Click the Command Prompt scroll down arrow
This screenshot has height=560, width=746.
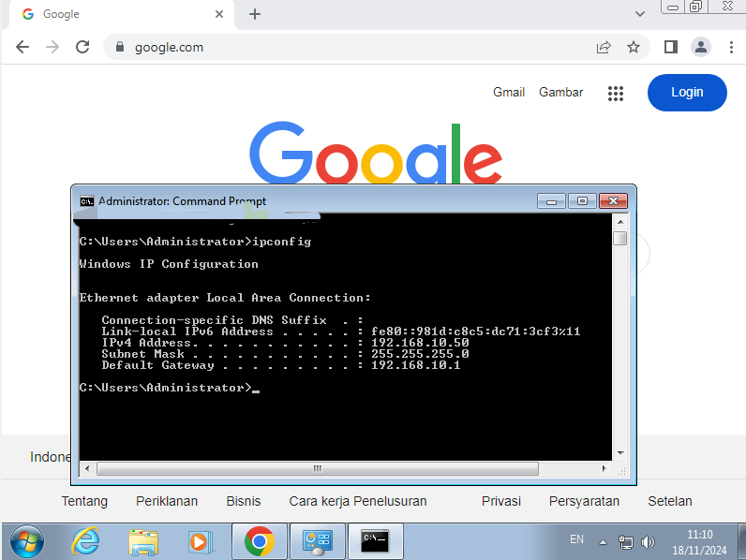(x=620, y=453)
